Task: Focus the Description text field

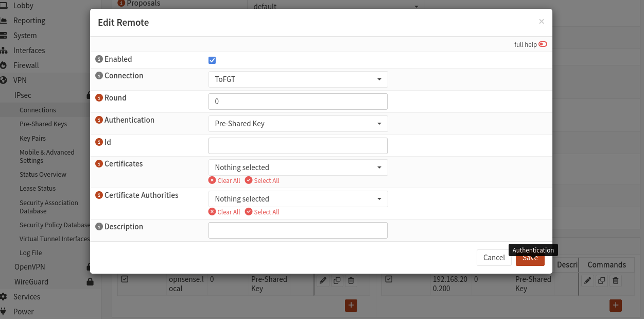Action: pos(298,230)
